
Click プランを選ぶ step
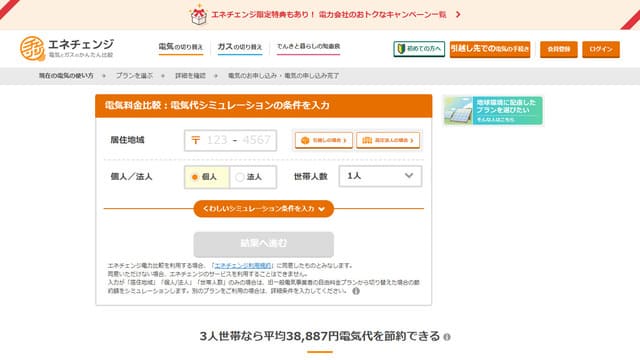coord(134,76)
